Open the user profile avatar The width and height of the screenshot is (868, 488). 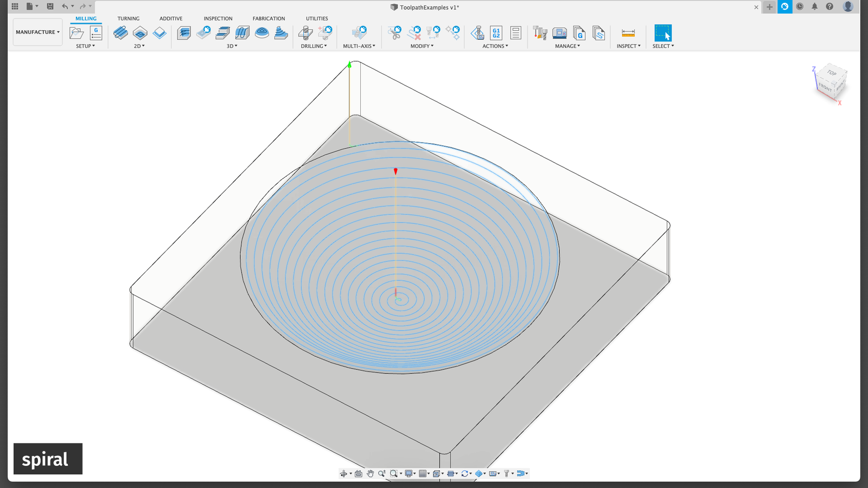click(x=848, y=7)
